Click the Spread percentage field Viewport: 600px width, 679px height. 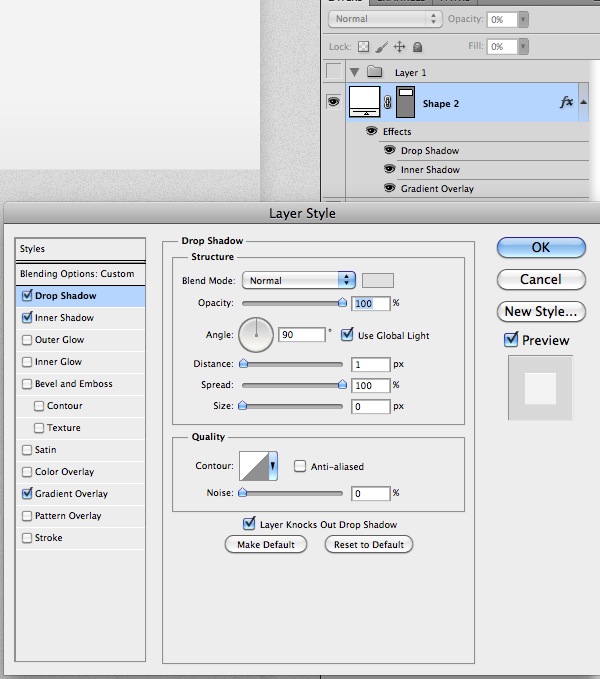click(x=371, y=385)
